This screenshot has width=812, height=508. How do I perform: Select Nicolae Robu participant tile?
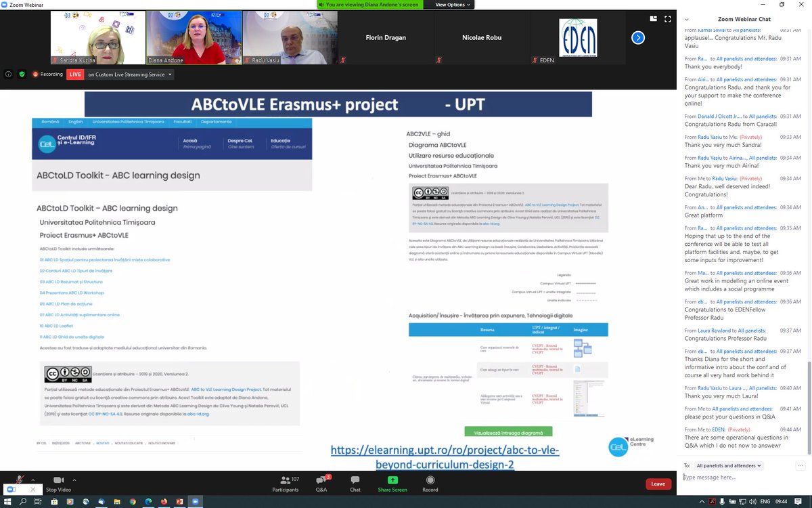pos(482,37)
